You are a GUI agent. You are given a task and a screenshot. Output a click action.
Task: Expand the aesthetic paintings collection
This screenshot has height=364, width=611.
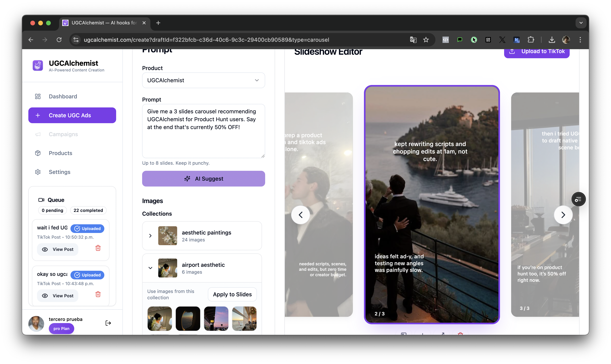point(150,236)
